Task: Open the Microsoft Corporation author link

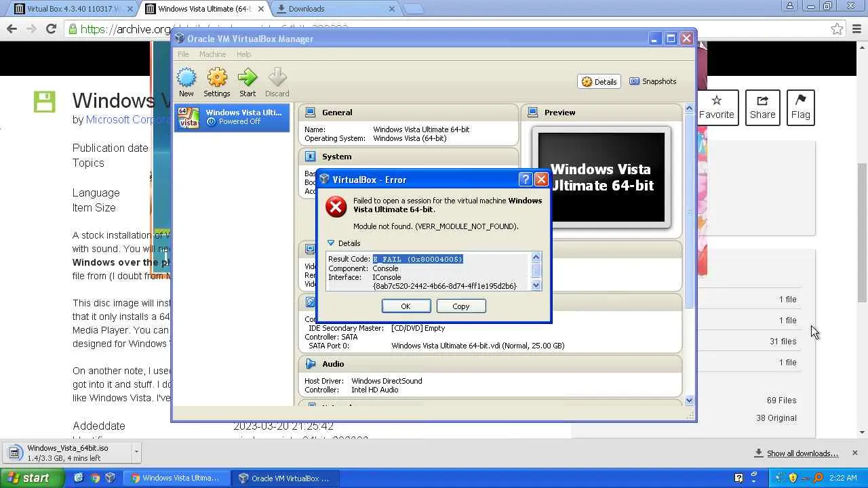Action: click(129, 119)
